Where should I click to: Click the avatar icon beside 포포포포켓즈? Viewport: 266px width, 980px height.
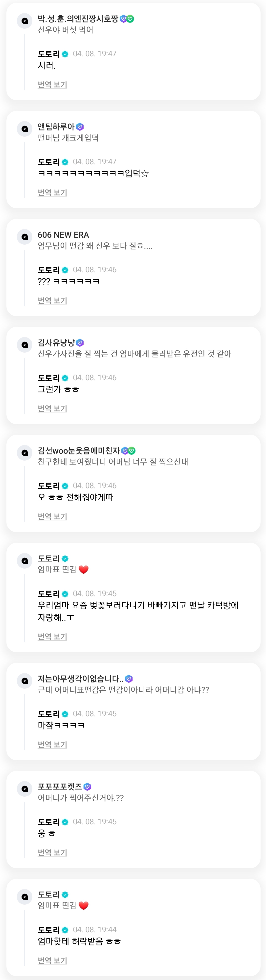25,789
